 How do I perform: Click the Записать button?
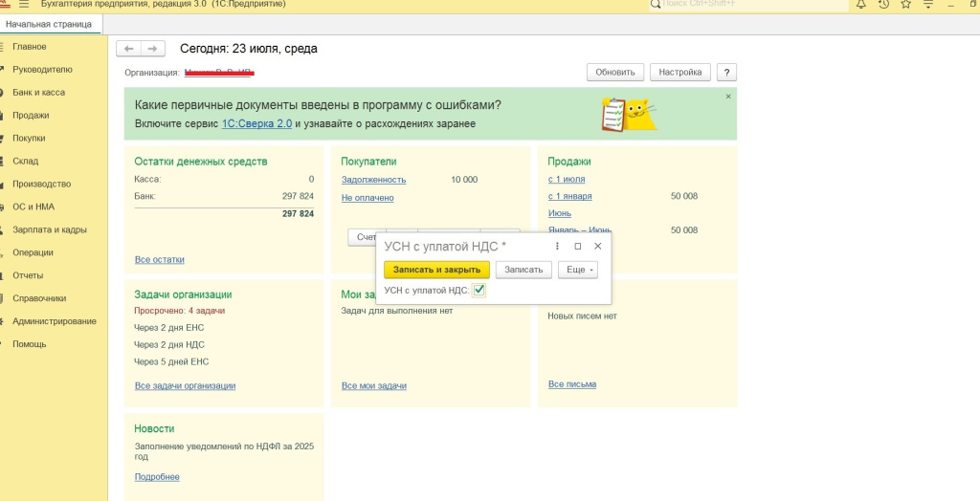[523, 270]
